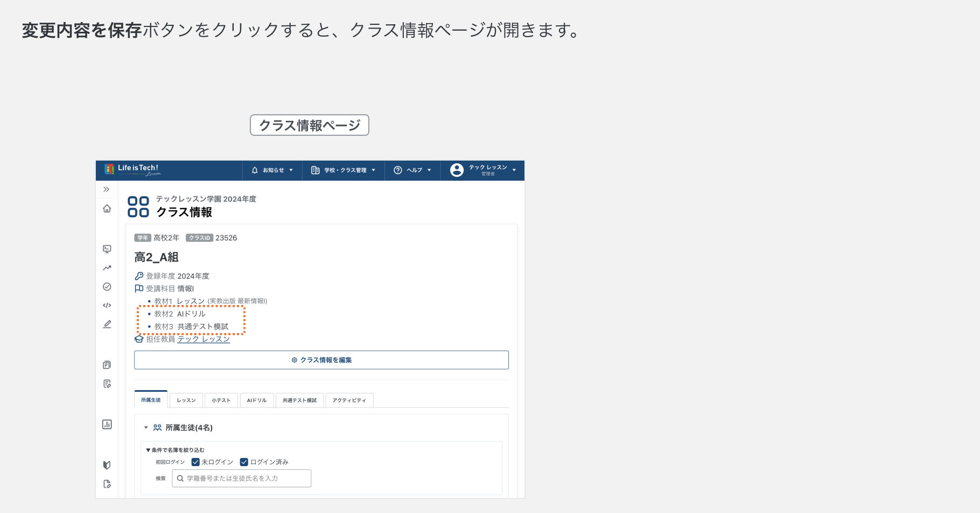Click the school building icon in the header
The image size is (980, 513).
click(x=316, y=170)
